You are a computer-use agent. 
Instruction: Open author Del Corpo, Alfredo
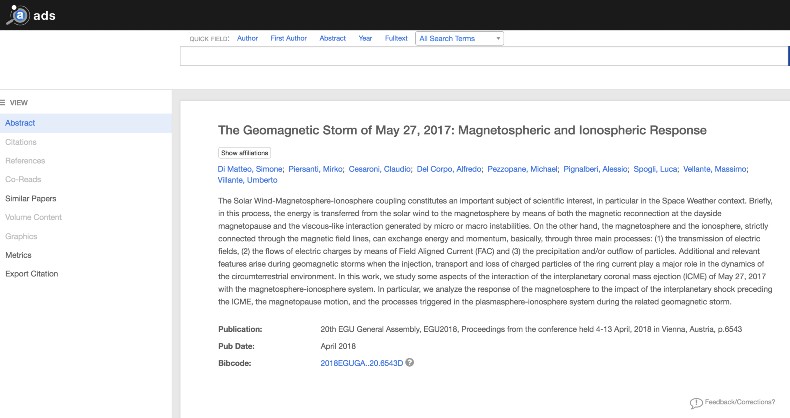(449, 169)
